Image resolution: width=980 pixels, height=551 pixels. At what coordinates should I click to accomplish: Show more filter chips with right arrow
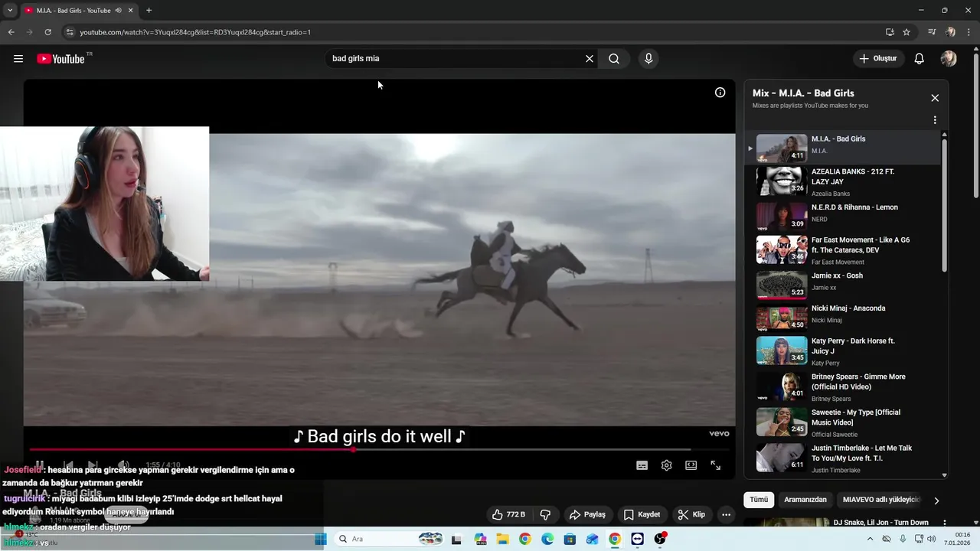(x=936, y=500)
